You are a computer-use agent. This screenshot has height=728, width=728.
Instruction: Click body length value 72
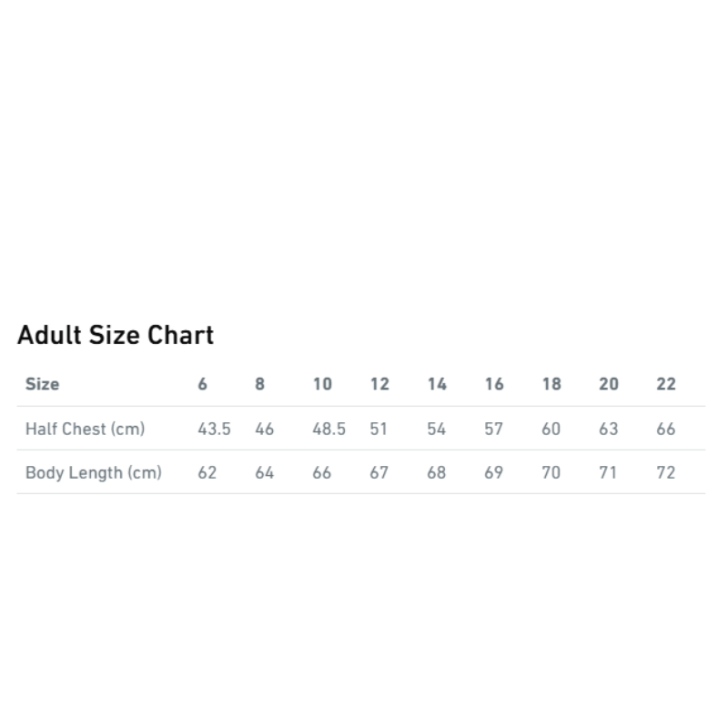click(x=666, y=472)
